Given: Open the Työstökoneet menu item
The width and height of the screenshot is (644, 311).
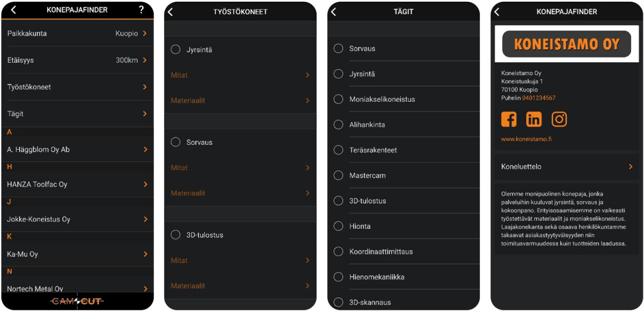Looking at the screenshot, I should point(77,87).
